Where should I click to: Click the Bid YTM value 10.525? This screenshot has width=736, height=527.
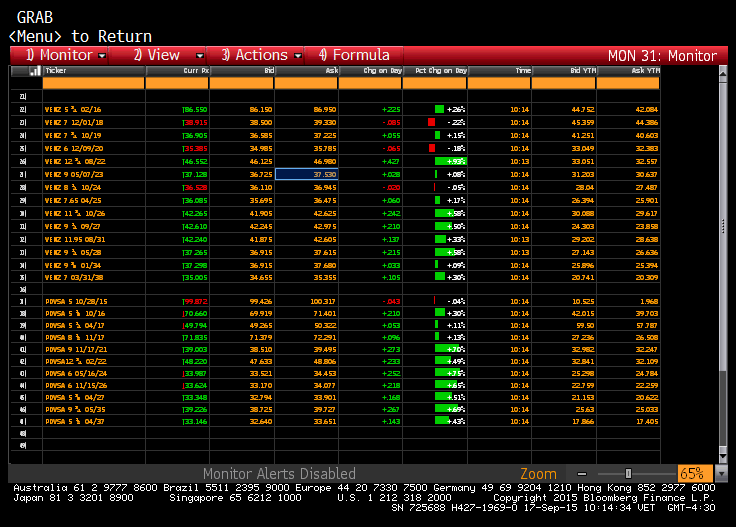[x=583, y=301]
